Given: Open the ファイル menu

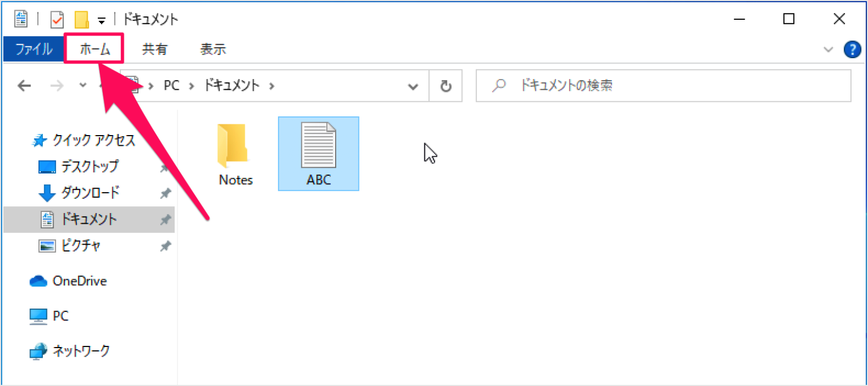Looking at the screenshot, I should [34, 50].
